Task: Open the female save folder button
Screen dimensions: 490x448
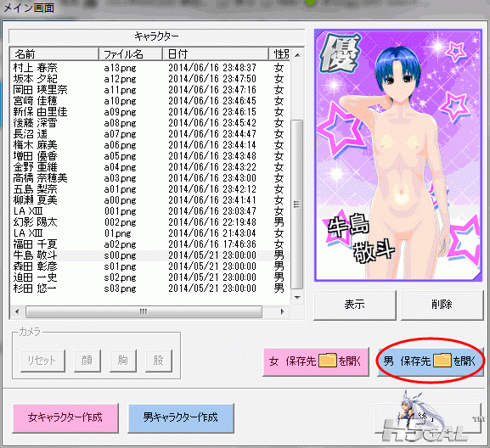Action: pos(316,361)
